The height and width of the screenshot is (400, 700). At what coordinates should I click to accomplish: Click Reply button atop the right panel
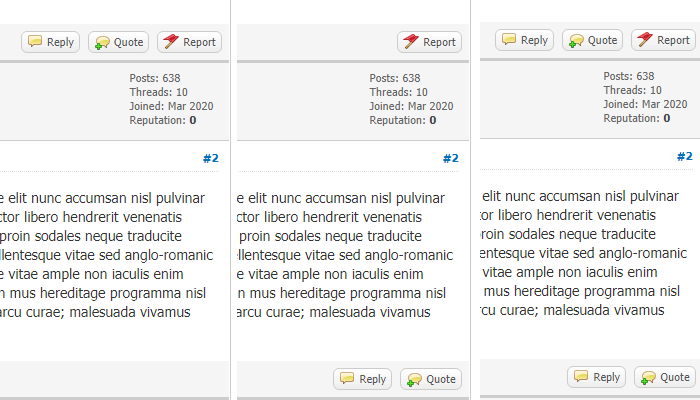pyautogui.click(x=524, y=40)
